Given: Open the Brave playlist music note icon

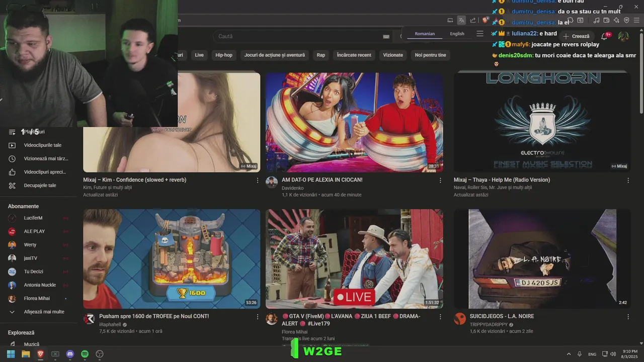Looking at the screenshot, I should (596, 20).
